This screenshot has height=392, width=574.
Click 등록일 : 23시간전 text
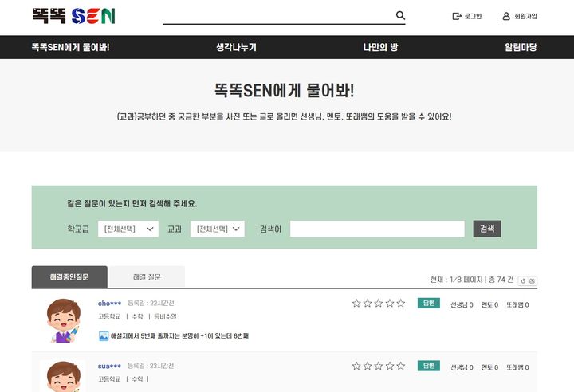151,366
